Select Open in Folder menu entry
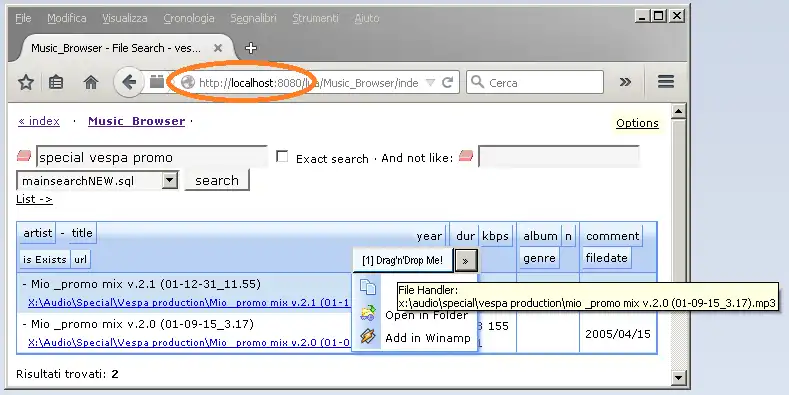The width and height of the screenshot is (789, 395). coord(427,315)
